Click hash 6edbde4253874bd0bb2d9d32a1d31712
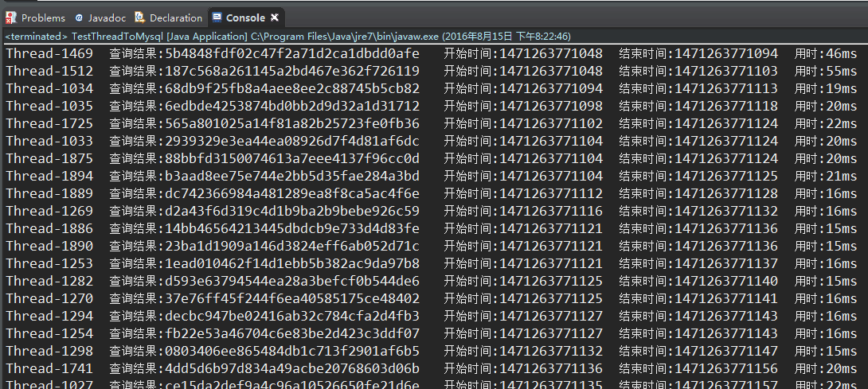 pyautogui.click(x=292, y=106)
